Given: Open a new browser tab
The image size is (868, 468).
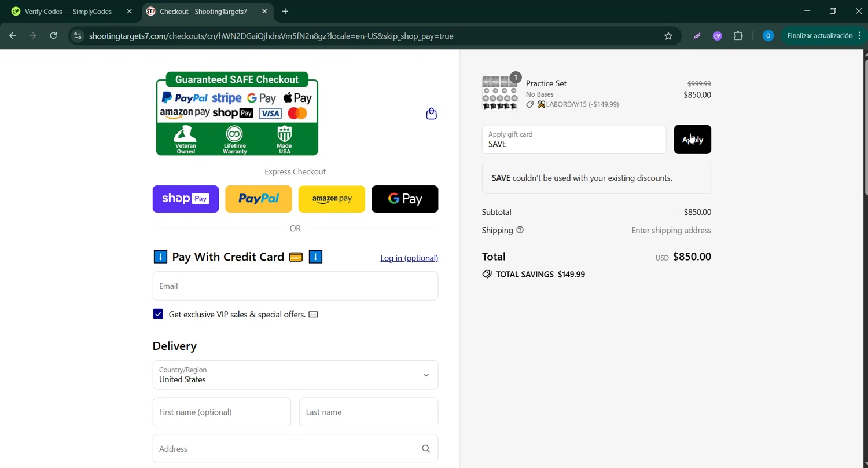Looking at the screenshot, I should pyautogui.click(x=285, y=12).
